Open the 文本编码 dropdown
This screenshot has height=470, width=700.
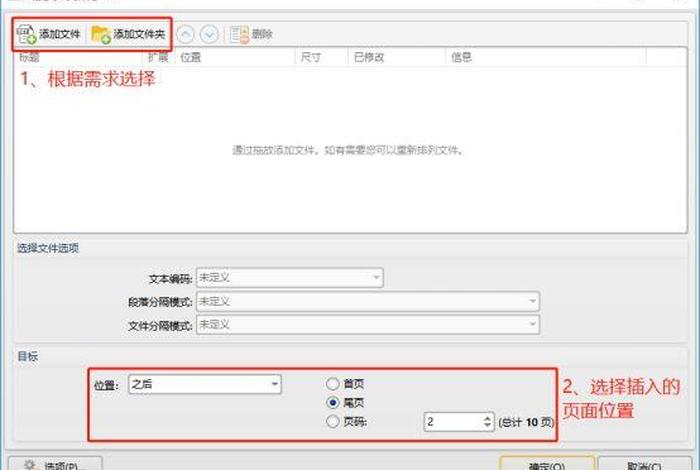coord(289,278)
